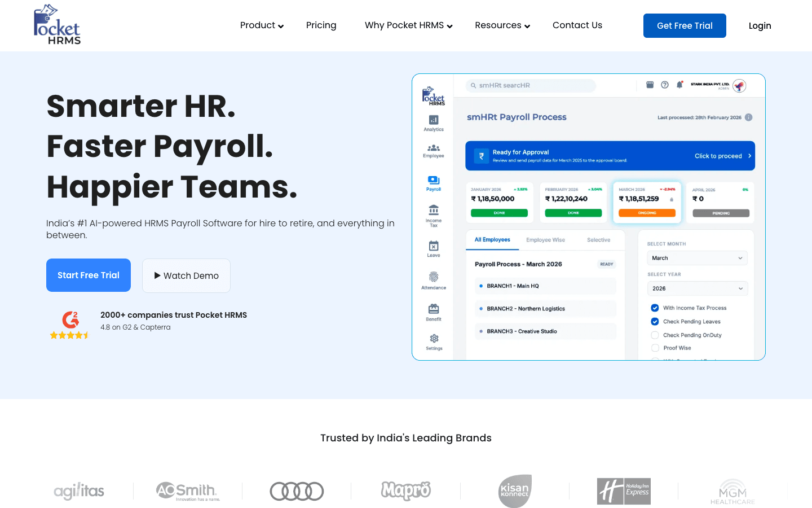Click the notification bell icon
Image resolution: width=812 pixels, height=508 pixels.
click(x=679, y=85)
